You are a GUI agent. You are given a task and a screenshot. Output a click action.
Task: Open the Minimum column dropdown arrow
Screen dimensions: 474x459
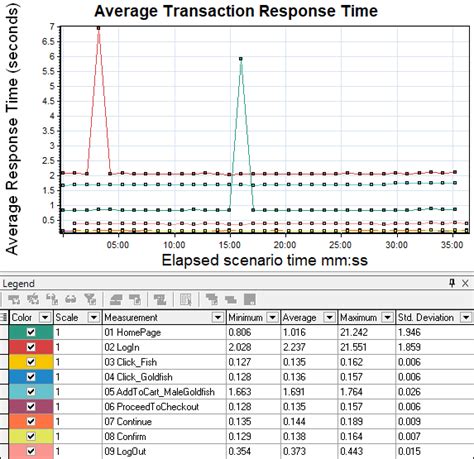272,317
